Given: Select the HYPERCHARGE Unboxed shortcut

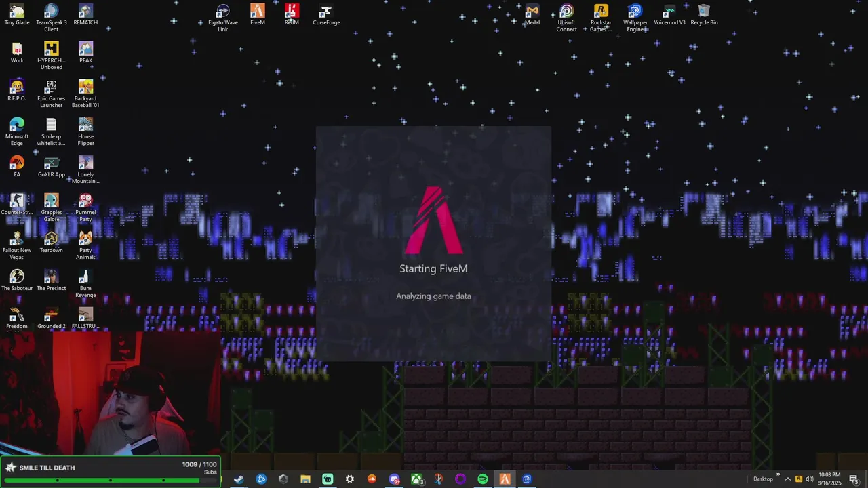Looking at the screenshot, I should [51, 56].
